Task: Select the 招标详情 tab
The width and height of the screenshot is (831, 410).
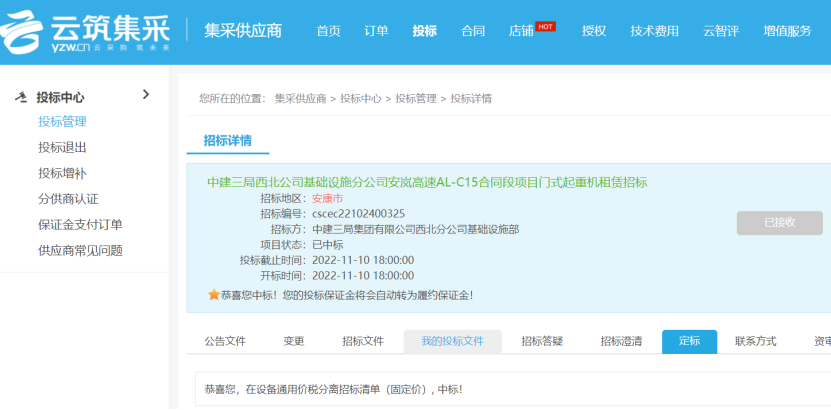Action: (x=228, y=141)
